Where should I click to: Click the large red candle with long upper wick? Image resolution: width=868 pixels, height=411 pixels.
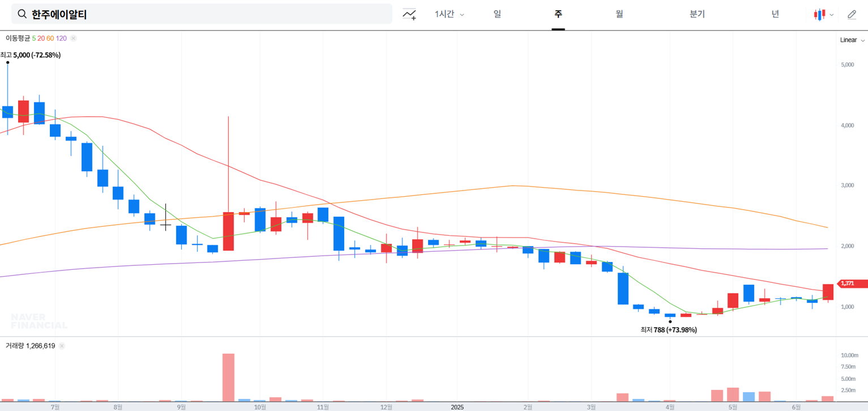click(228, 231)
